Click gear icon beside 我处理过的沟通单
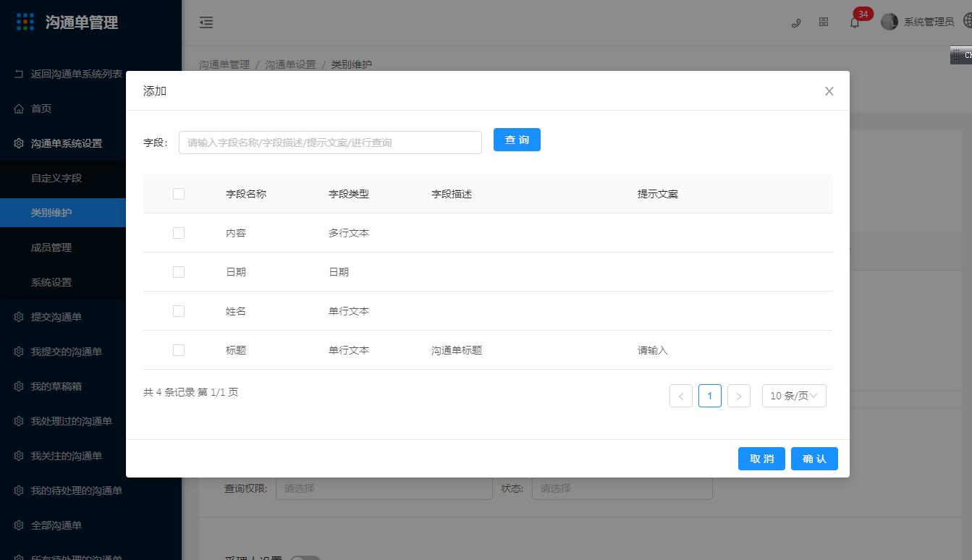 coord(19,421)
